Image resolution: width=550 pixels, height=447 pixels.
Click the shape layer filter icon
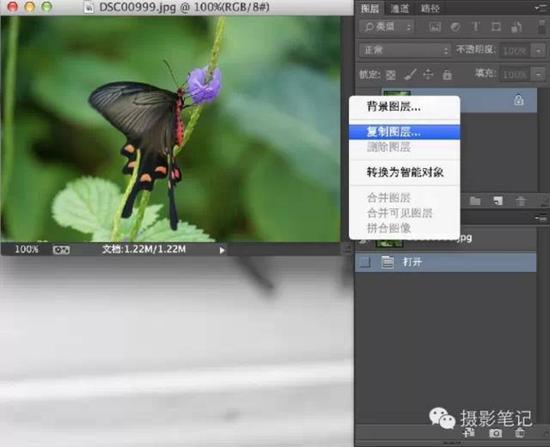coord(496,27)
